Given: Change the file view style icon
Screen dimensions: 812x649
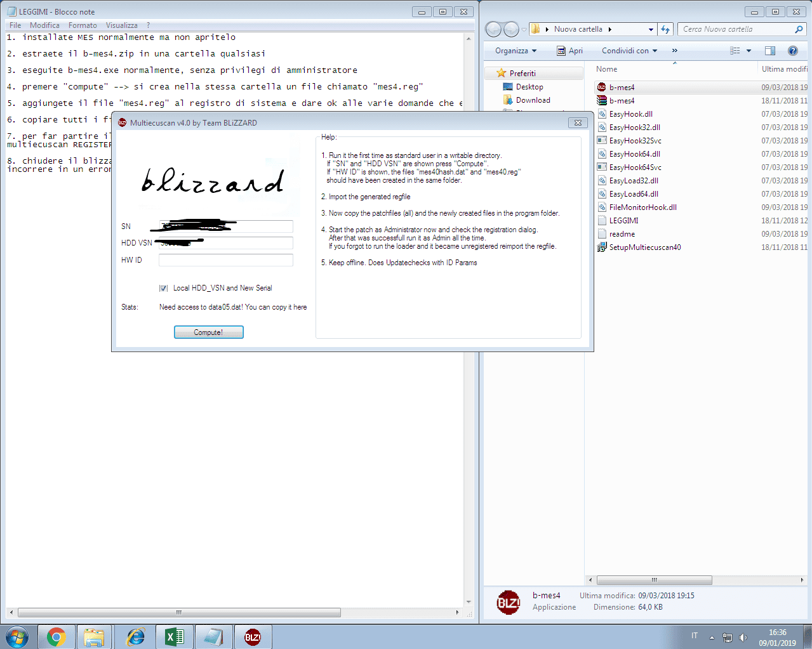Looking at the screenshot, I should (735, 51).
